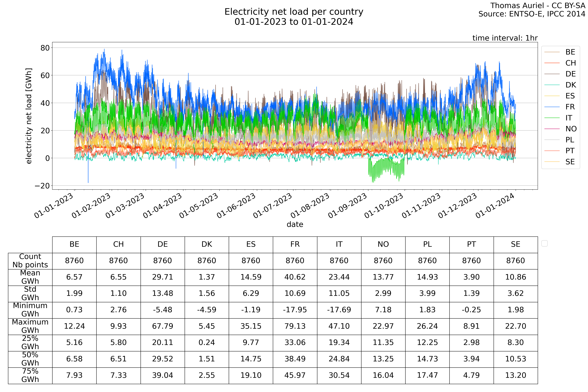Click the empty legend box beside the table
The height and width of the screenshot is (392, 588).
point(544,244)
